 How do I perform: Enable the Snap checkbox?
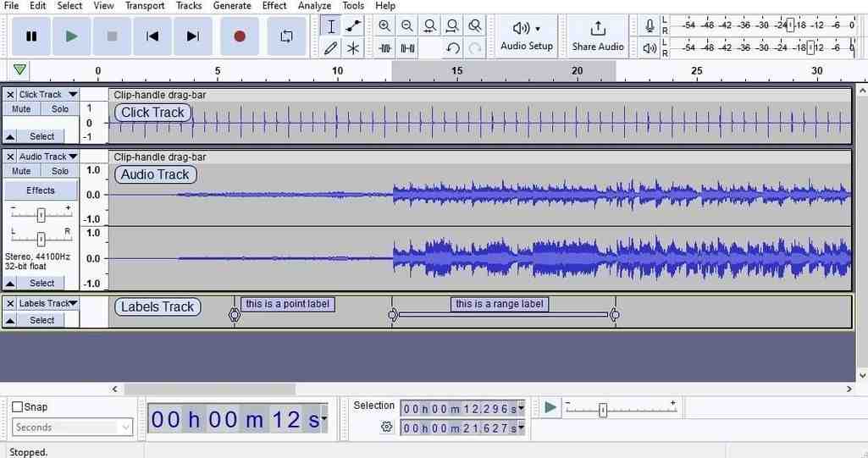[18, 407]
